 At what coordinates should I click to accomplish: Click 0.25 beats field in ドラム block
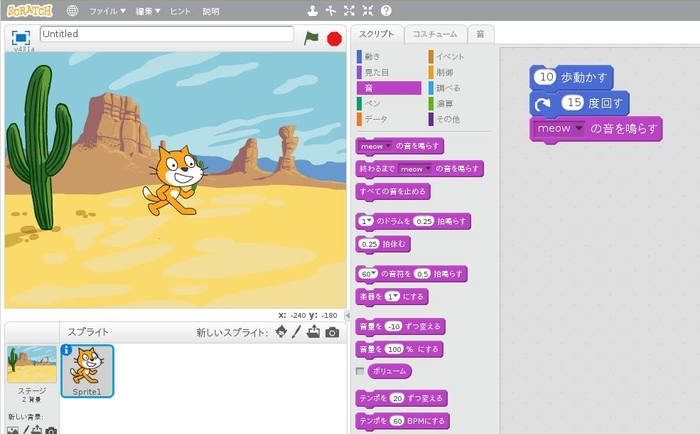(423, 221)
